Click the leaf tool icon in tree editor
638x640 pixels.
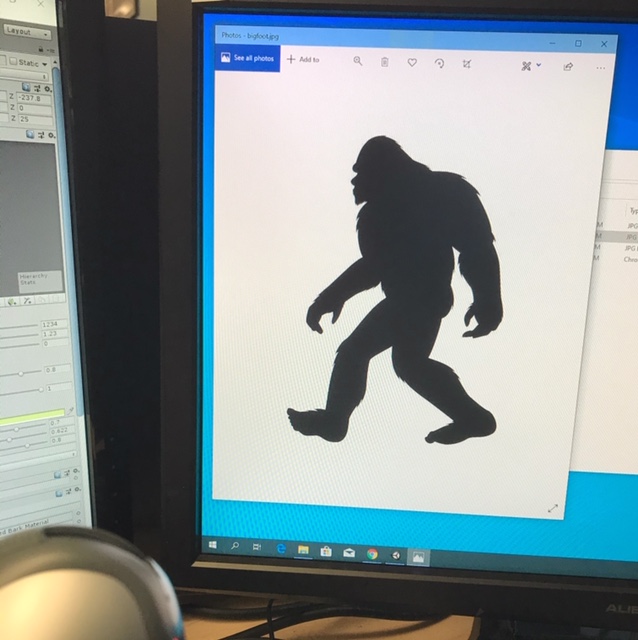tap(12, 302)
